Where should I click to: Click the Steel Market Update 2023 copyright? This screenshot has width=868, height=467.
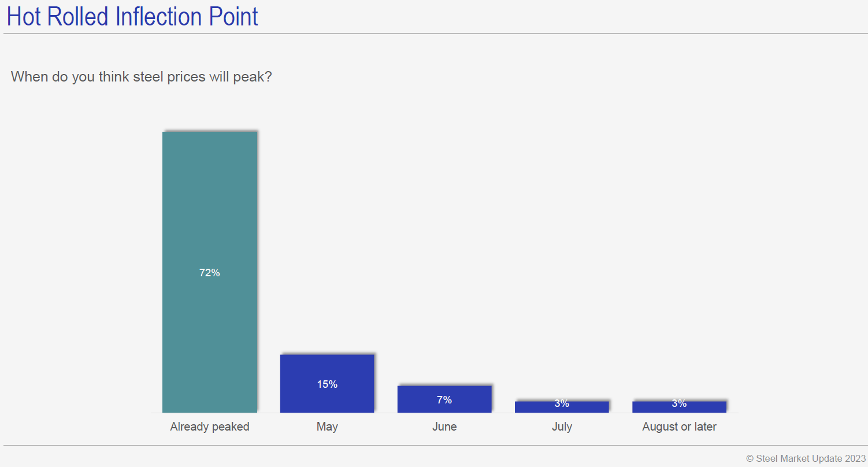[x=806, y=458]
